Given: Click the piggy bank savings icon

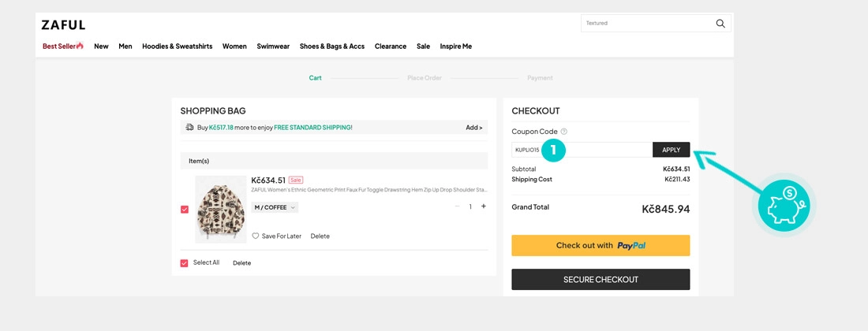Looking at the screenshot, I should coord(784,204).
